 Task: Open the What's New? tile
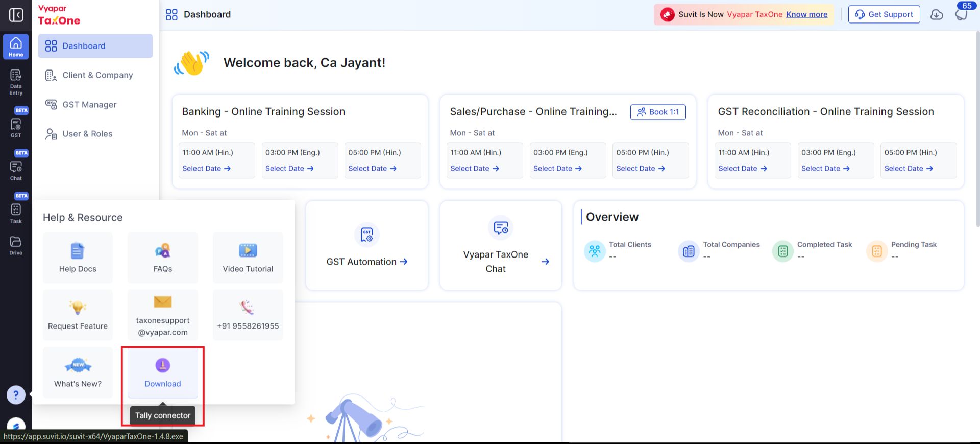[78, 372]
